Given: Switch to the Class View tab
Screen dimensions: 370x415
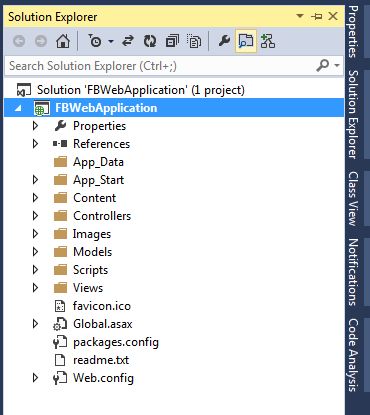Looking at the screenshot, I should (353, 199).
